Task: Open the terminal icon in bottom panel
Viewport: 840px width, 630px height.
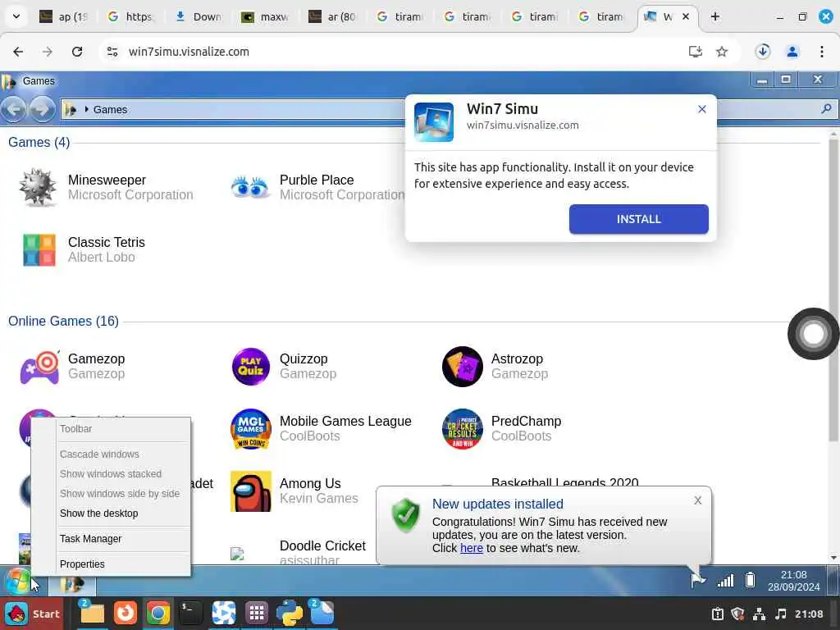Action: [190, 614]
